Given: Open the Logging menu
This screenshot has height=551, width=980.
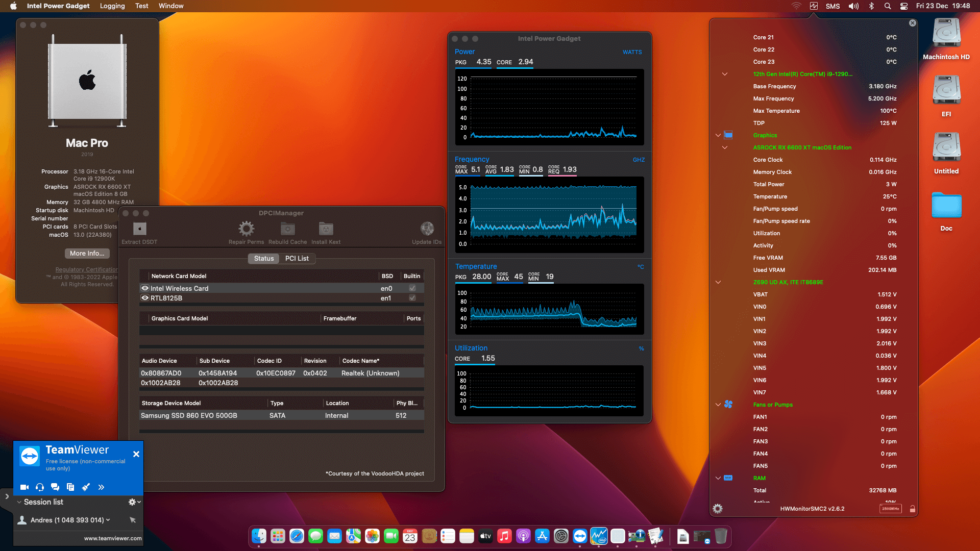Looking at the screenshot, I should [112, 6].
